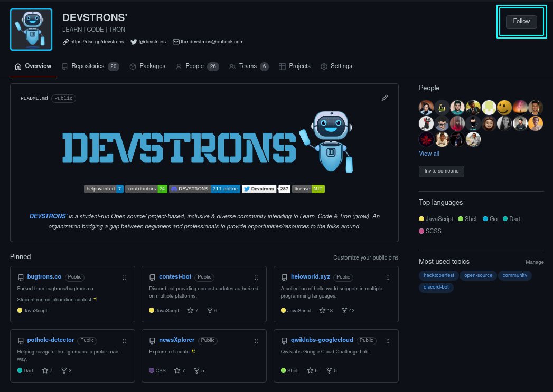The image size is (553, 392).
Task: Click the Twitter follower count 287 badge
Action: [x=284, y=189]
